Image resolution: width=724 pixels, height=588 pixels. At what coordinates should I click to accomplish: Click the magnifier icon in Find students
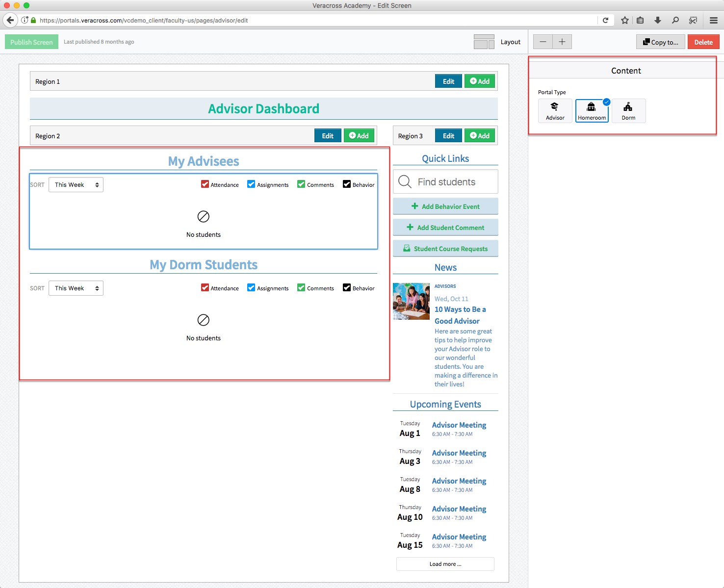click(405, 181)
